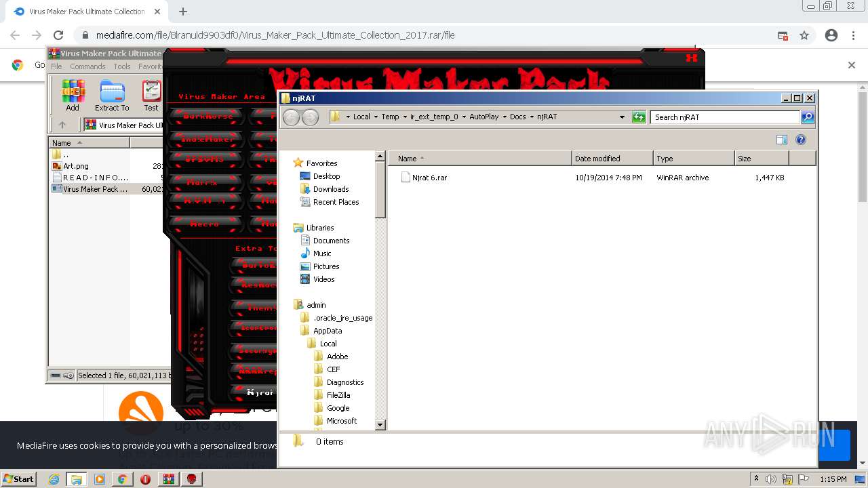Close Virus Maker Pack with the red X
Screen dimensions: 868x488
click(691, 58)
